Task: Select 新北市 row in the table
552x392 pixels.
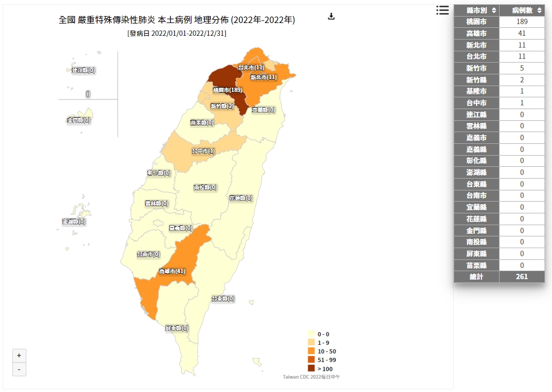Action: point(499,45)
